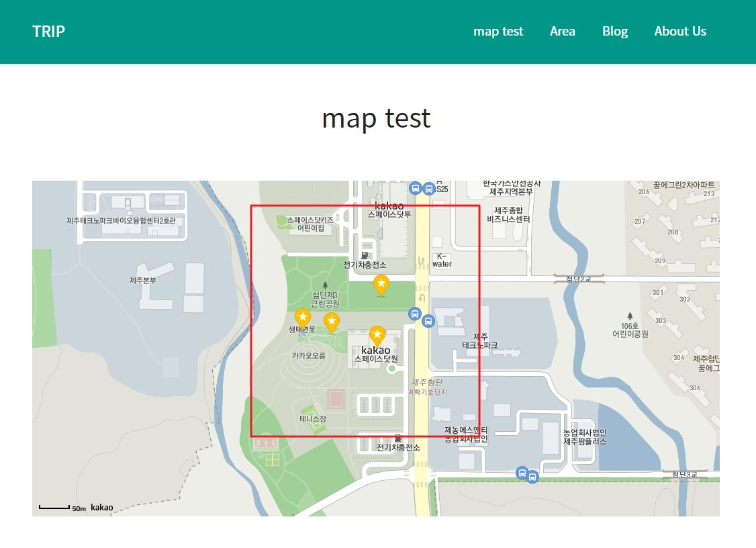Click building number 306 on map
The image size is (756, 548).
pos(695,388)
